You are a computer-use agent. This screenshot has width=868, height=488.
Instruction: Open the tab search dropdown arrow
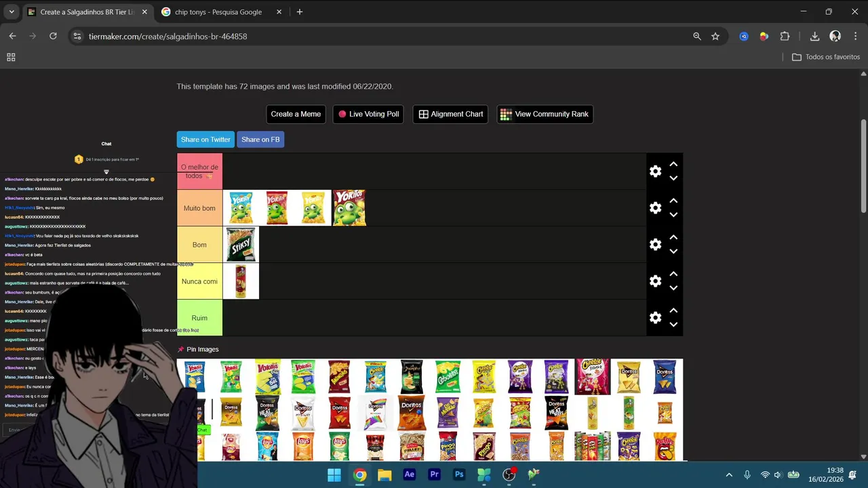(x=12, y=12)
